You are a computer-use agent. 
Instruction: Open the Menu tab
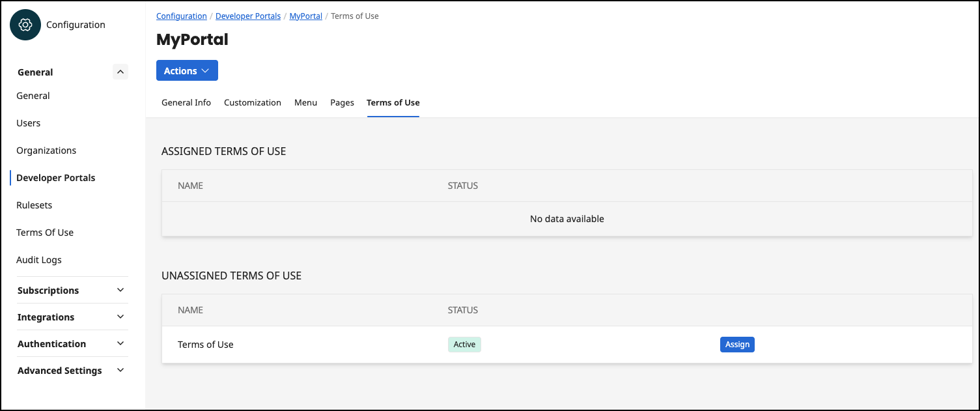[305, 102]
